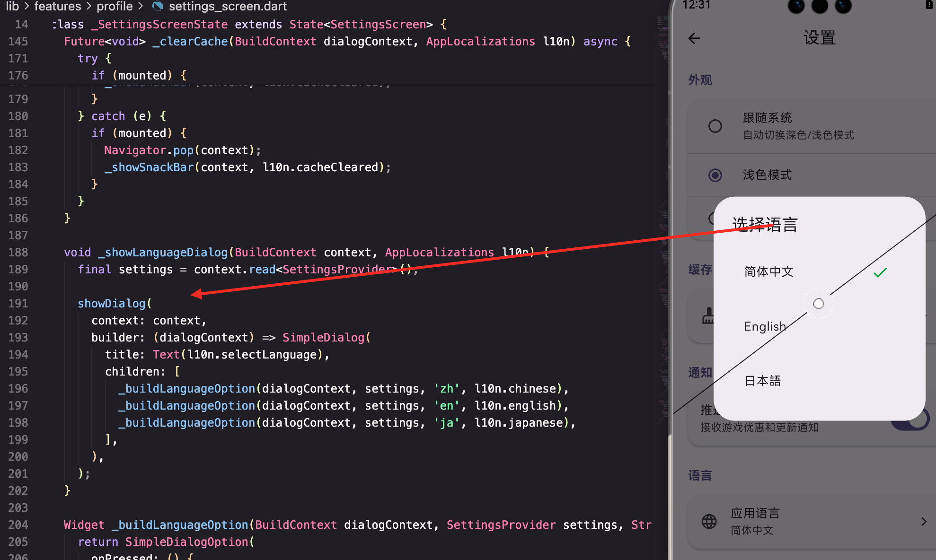The height and width of the screenshot is (560, 936).
Task: Open the profile breadcrumb segment
Action: 115,6
